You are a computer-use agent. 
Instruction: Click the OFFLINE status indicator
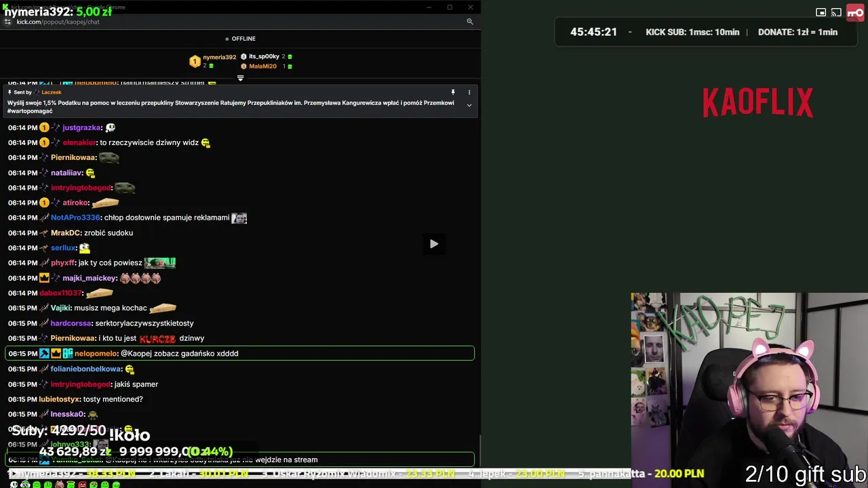(240, 39)
